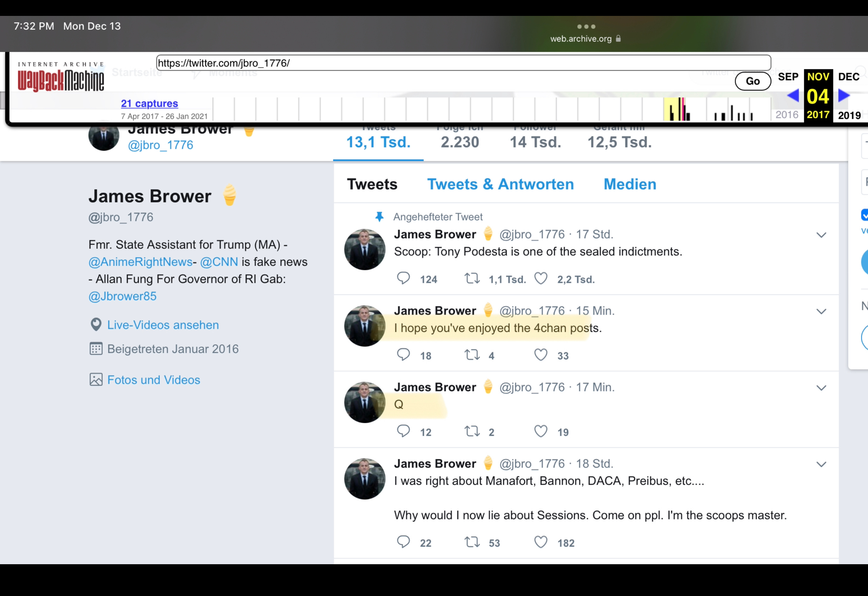Go to next capture with the right arrow
The image size is (868, 596).
pos(844,96)
